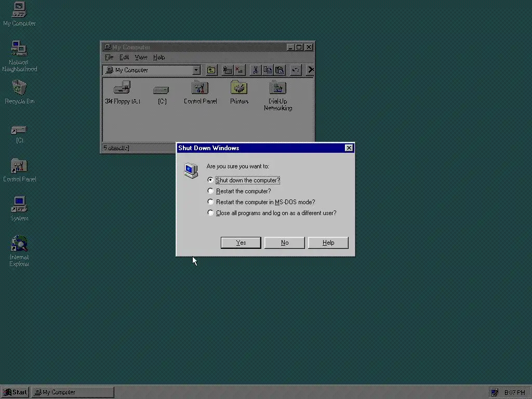Screen dimensions: 532x399
Task: Maximize the My Computer window
Action: pyautogui.click(x=299, y=47)
